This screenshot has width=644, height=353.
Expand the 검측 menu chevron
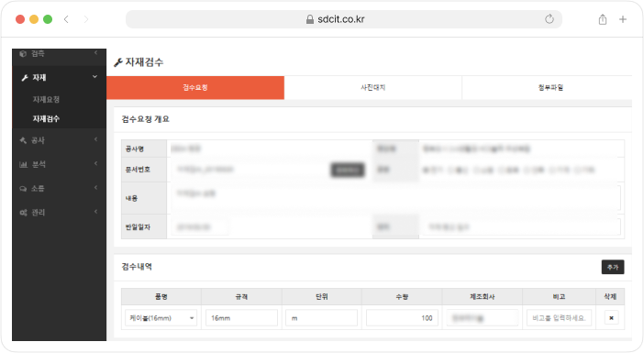coord(95,52)
